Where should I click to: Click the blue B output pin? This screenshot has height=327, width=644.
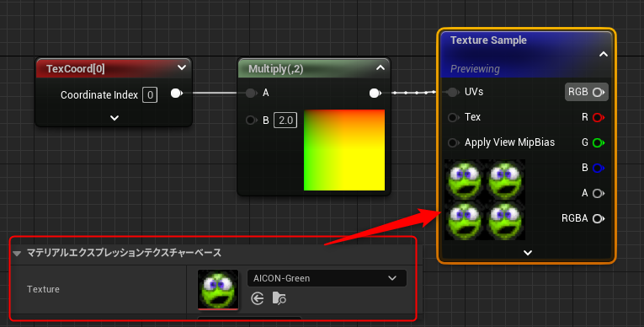click(x=599, y=168)
